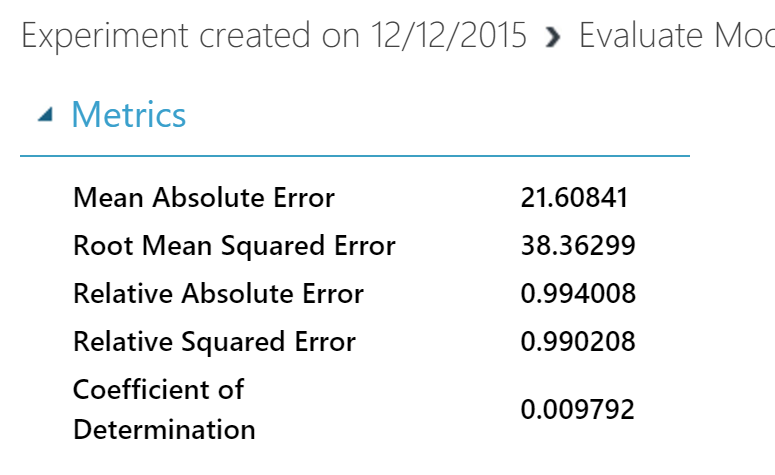
Task: Click the word Experiment in the breadcrumb
Action: (x=105, y=37)
